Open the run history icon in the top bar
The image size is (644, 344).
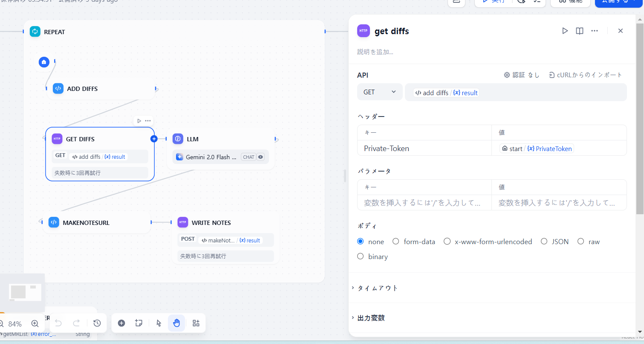(x=521, y=1)
